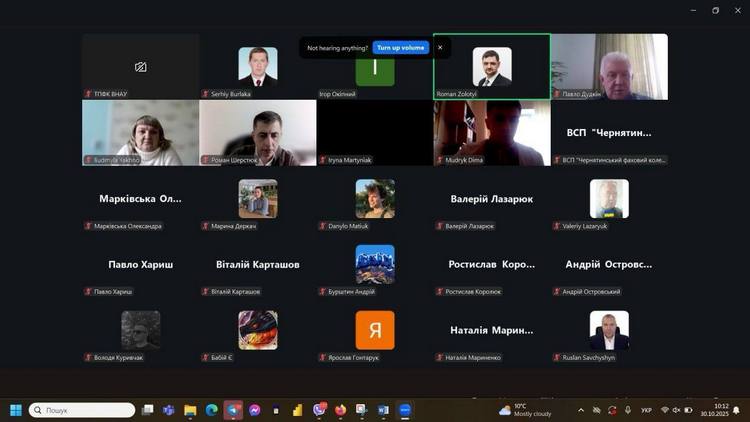Open calendar from taskbar clock 10:12
Viewport: 750px width, 422px height.
click(715, 410)
